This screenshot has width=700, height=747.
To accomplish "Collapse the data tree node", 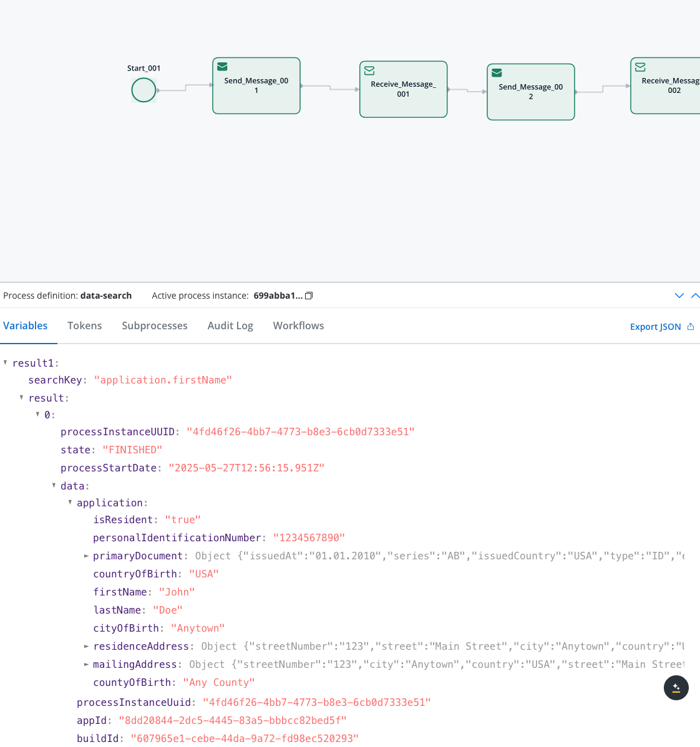I will [54, 486].
